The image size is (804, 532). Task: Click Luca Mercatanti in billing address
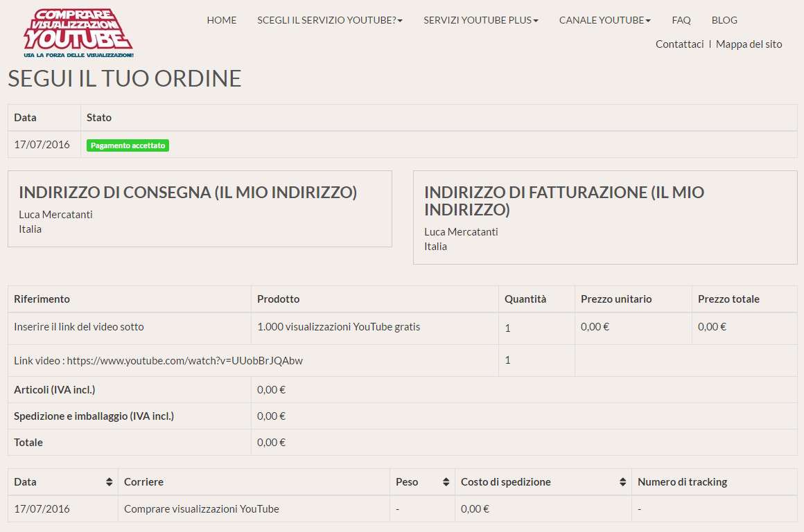tap(461, 231)
